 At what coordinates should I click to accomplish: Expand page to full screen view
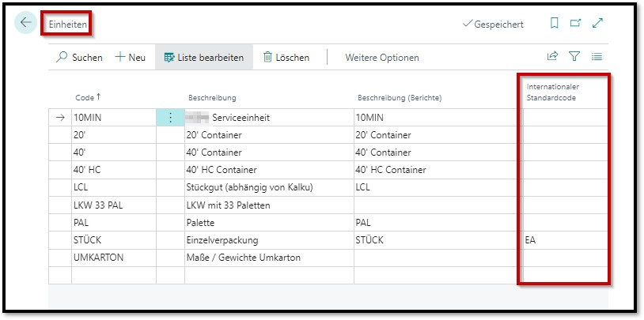click(597, 24)
